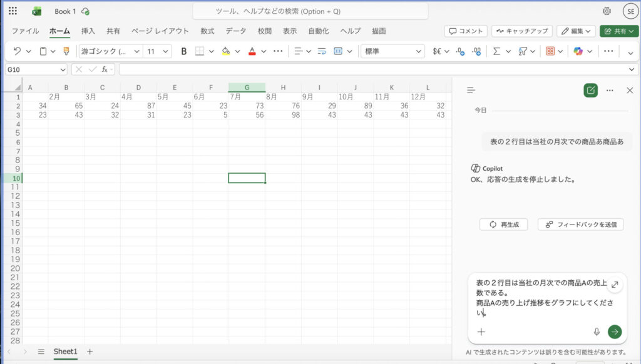Click the フィードバックを送信 button
Viewport: 641px width, 364px height.
pyautogui.click(x=580, y=225)
